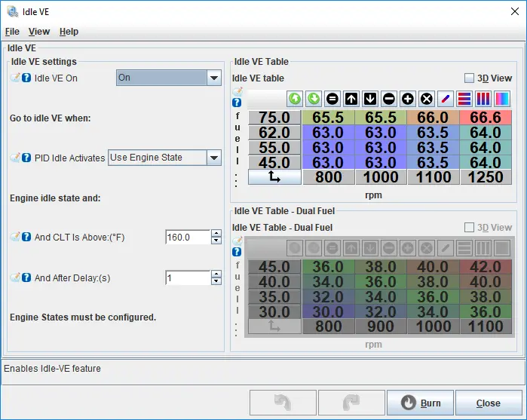Click the Close button

pos(489,403)
